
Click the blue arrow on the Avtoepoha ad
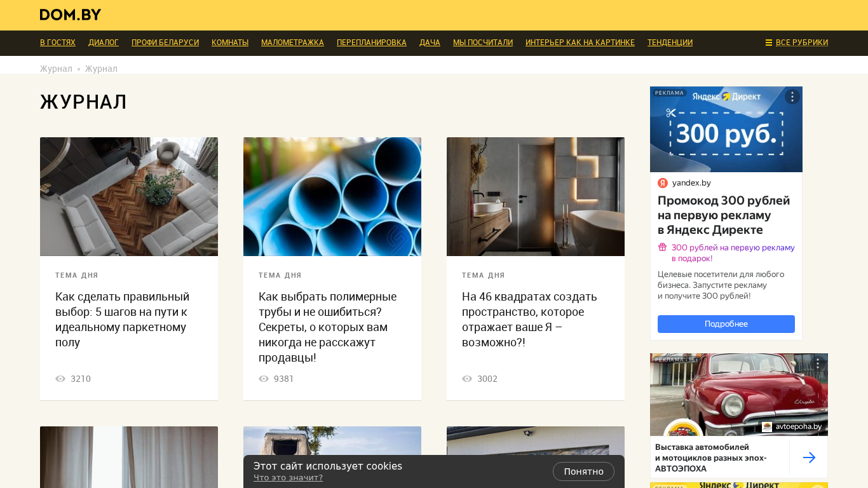pyautogui.click(x=809, y=457)
